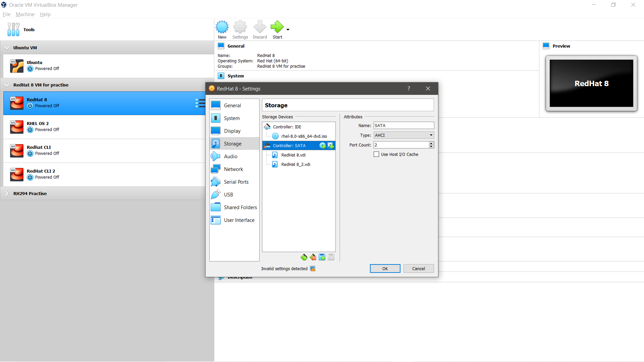644x362 pixels.
Task: Select Controller: IDE in storage tree
Action: click(299, 127)
